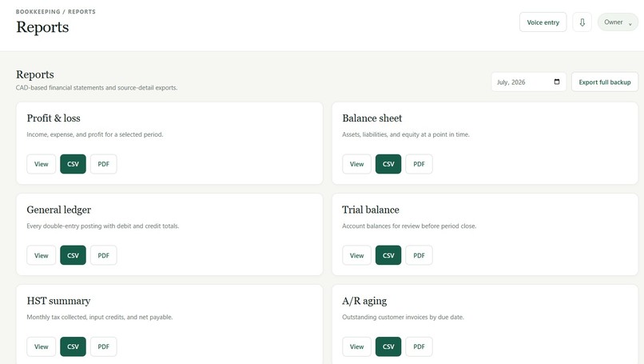
Task: Export Balance sheet as PDF
Action: coord(419,164)
